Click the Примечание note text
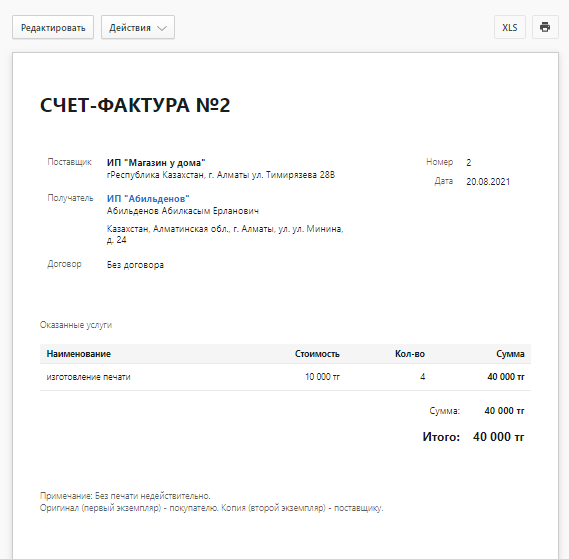This screenshot has width=569, height=559. point(125,496)
